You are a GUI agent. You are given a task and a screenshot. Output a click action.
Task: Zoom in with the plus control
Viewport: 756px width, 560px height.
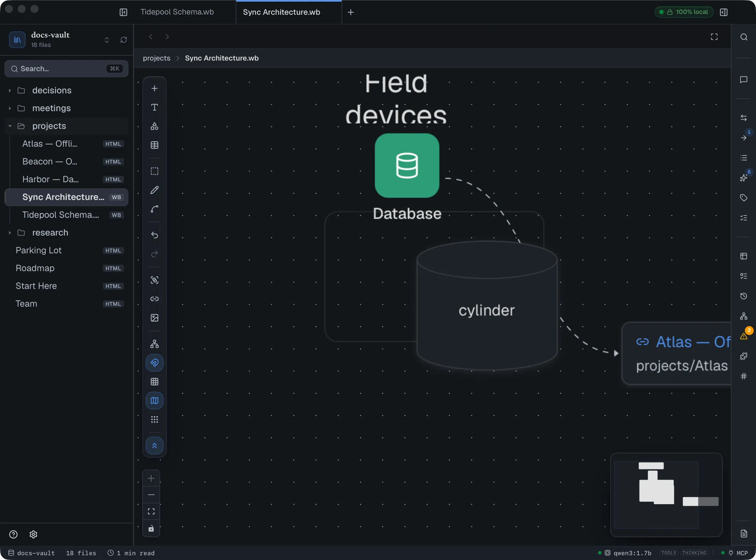(151, 478)
